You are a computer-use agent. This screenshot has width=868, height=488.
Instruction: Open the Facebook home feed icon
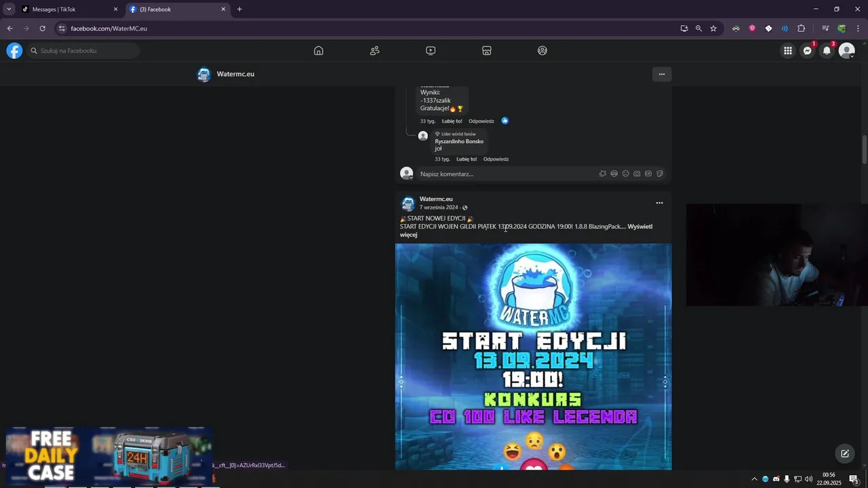click(319, 51)
